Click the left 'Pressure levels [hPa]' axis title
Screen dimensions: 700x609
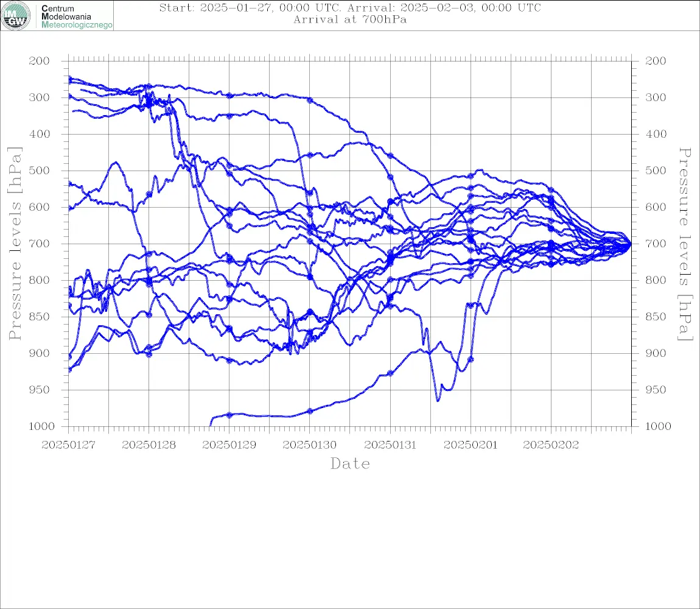pyautogui.click(x=15, y=244)
